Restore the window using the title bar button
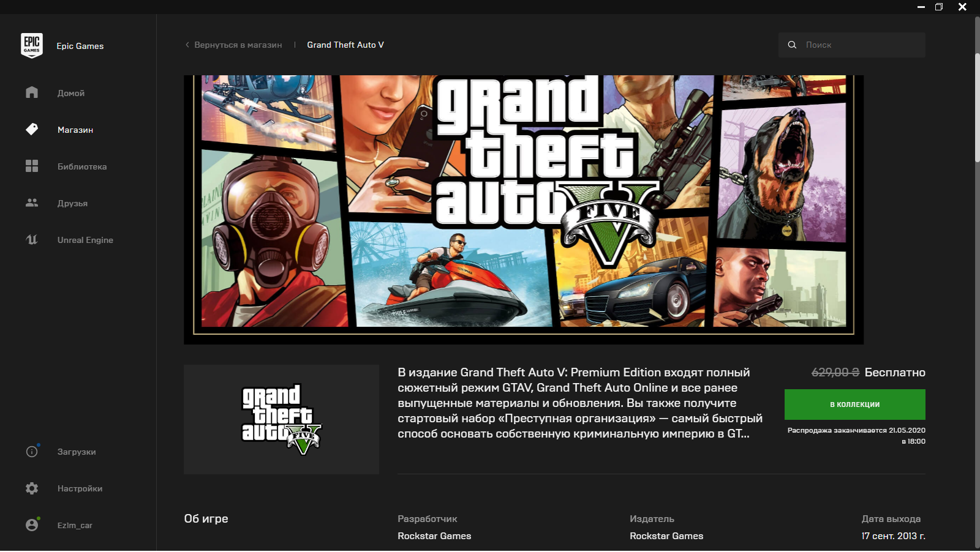The height and width of the screenshot is (552, 980). [x=938, y=7]
